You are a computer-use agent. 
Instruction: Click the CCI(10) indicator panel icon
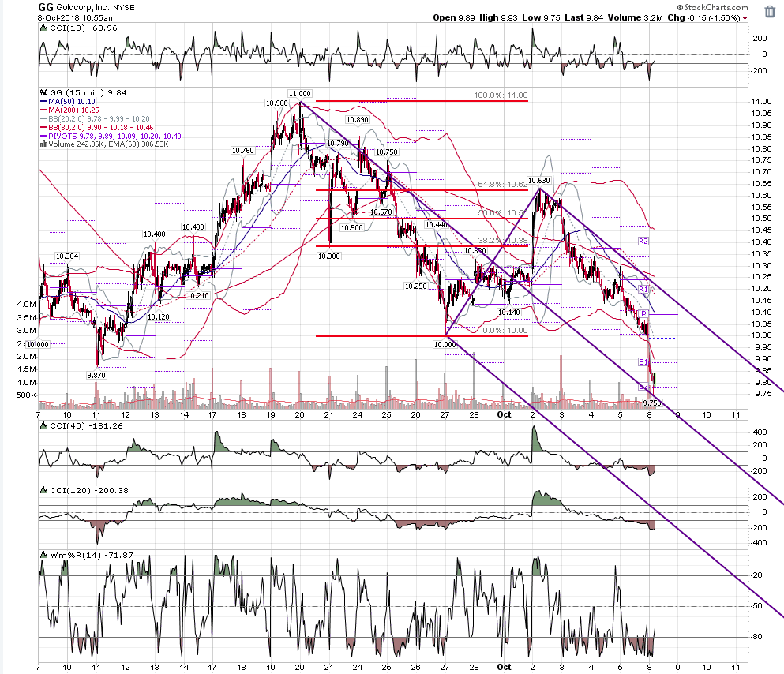point(44,28)
